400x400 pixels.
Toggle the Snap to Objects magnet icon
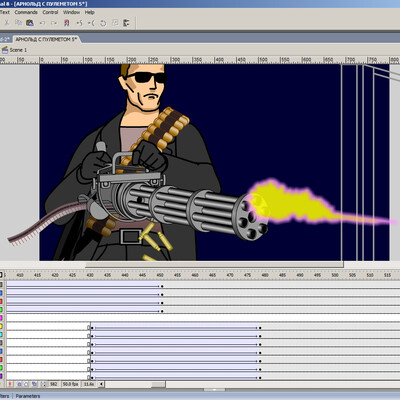pyautogui.click(x=66, y=23)
